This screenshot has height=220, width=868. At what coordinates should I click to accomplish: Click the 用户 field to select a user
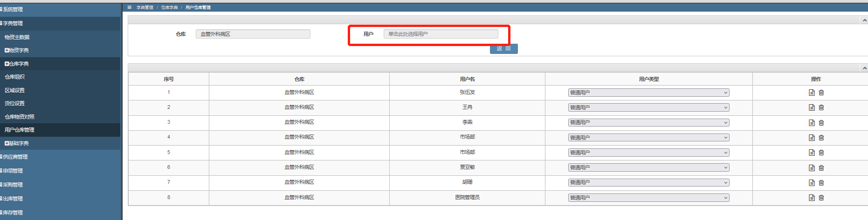(441, 34)
